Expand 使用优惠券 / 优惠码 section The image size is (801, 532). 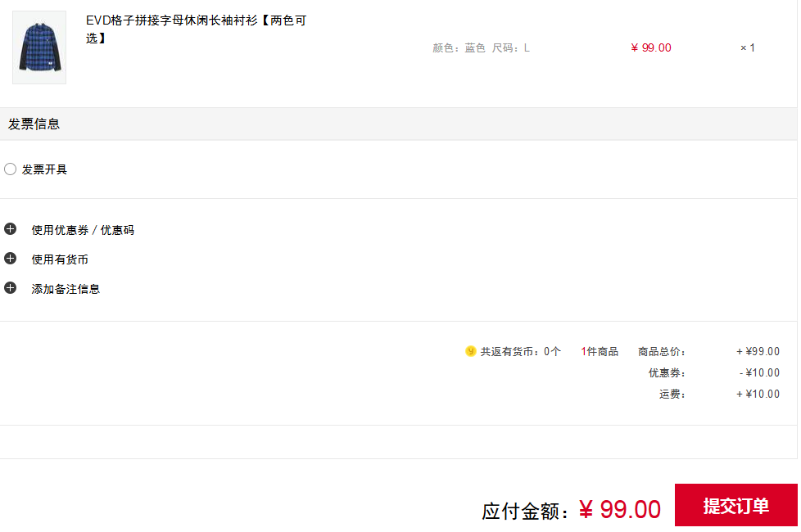tap(83, 230)
